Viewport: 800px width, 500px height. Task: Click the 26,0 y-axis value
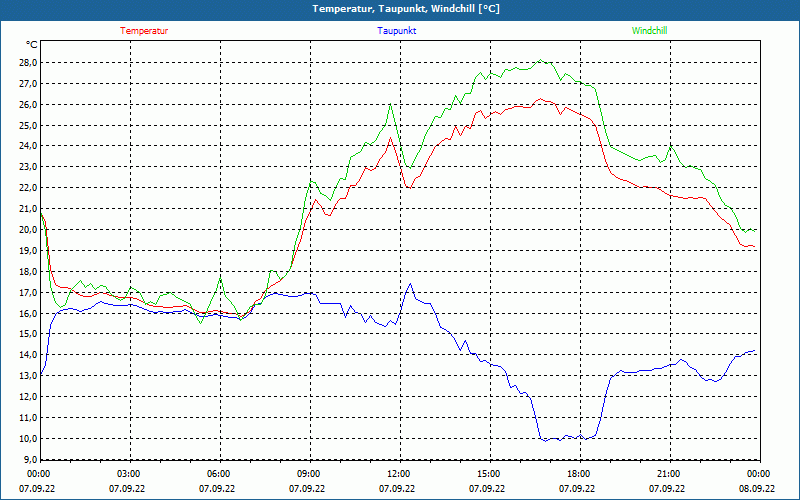tap(28, 105)
